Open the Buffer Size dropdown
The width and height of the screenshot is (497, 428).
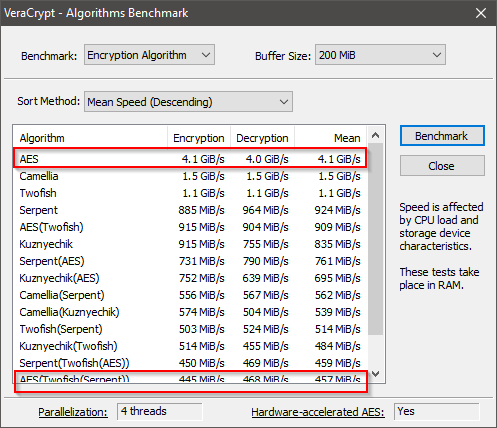click(x=380, y=55)
